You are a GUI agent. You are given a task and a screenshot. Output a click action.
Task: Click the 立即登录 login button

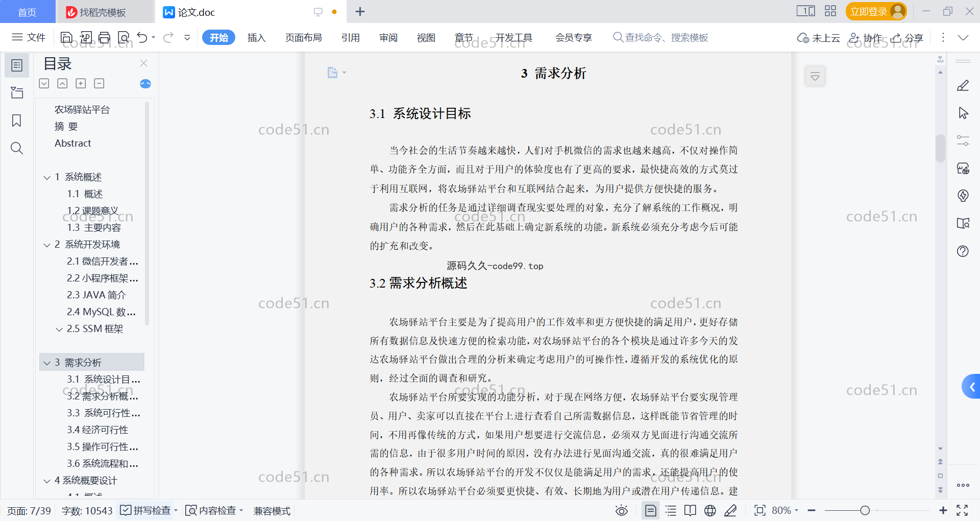876,11
